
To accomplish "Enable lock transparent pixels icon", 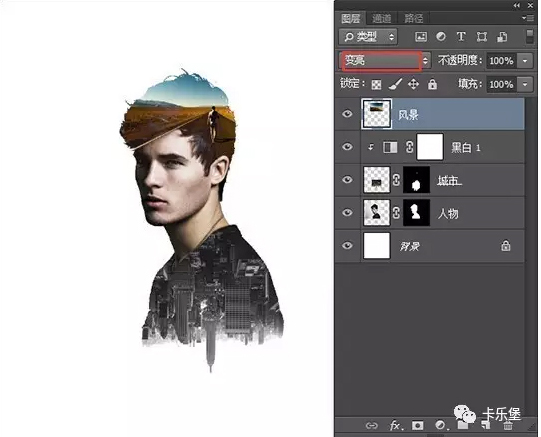I will pos(376,85).
